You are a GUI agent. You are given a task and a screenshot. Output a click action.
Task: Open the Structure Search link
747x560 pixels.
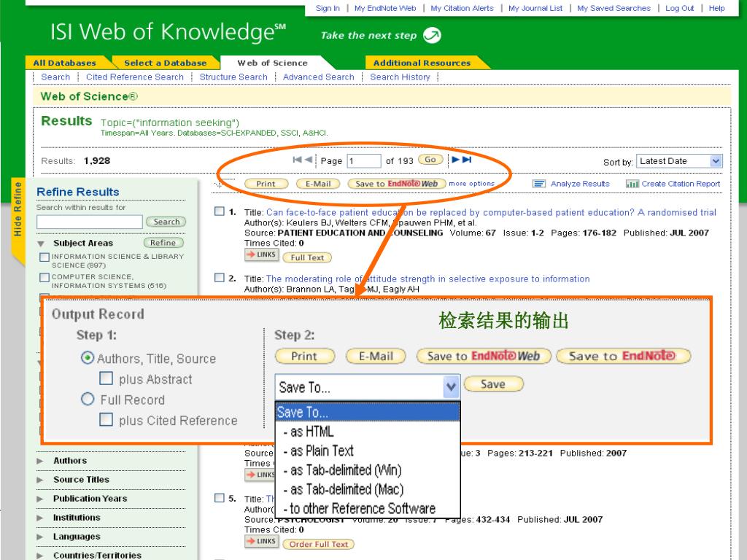pos(233,77)
